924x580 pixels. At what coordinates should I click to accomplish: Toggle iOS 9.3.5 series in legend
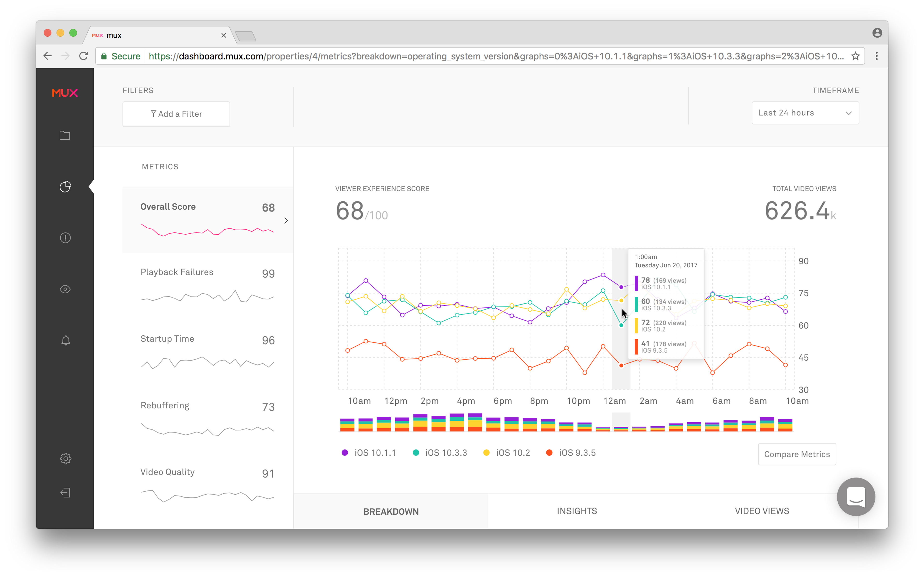point(571,453)
